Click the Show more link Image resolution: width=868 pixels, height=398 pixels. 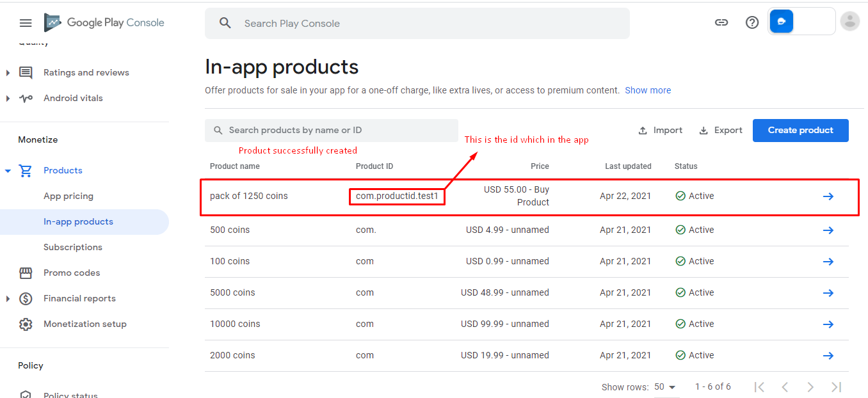coord(648,90)
